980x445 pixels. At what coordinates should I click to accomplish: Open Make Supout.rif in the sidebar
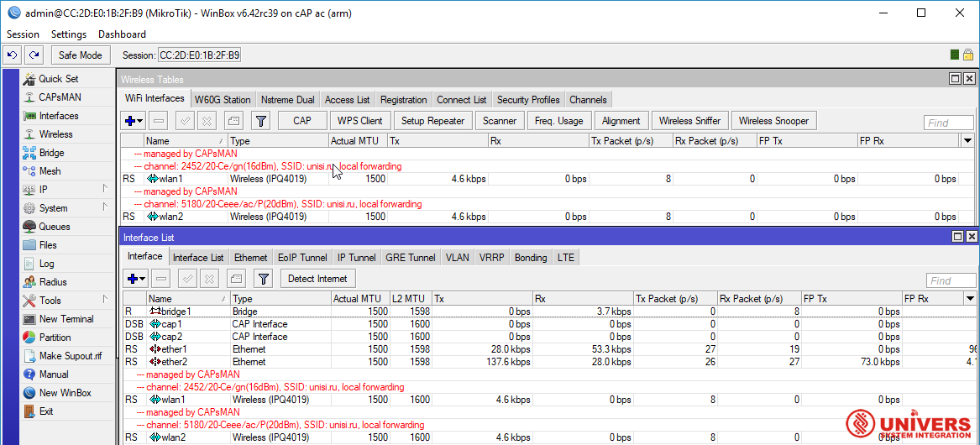pos(70,356)
